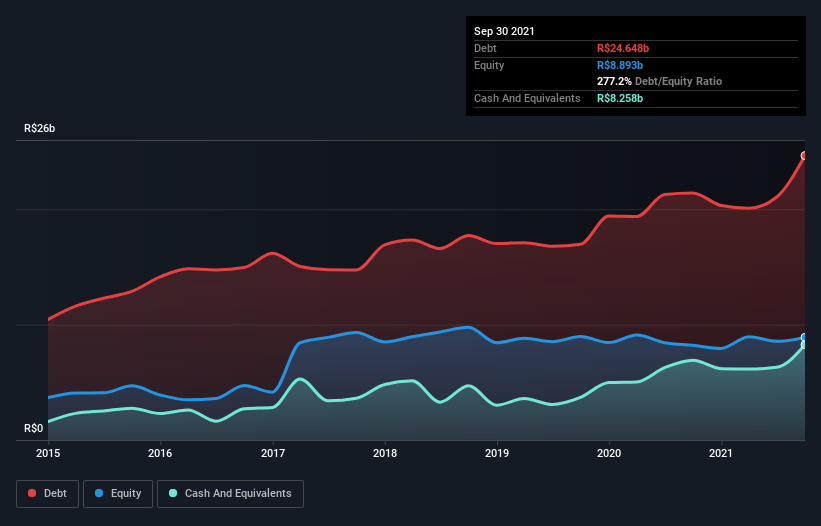The width and height of the screenshot is (821, 526).
Task: Click the 2019 x-axis label
Action: point(497,453)
